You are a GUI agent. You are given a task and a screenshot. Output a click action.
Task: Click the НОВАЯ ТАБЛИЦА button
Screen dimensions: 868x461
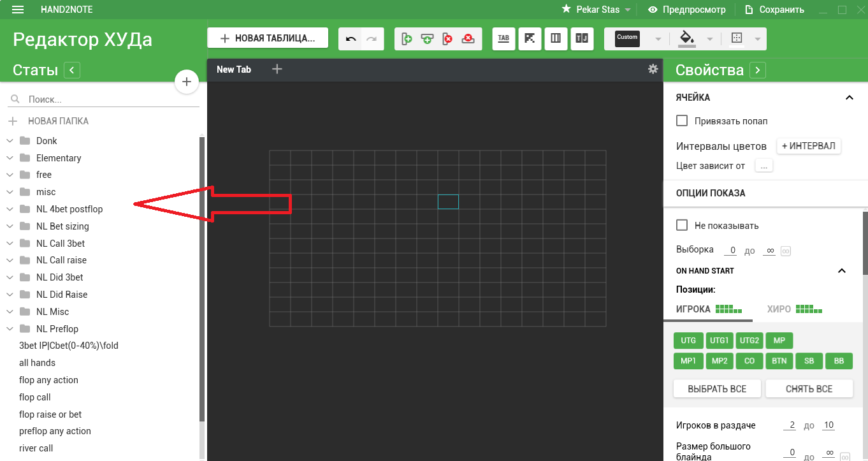268,38
